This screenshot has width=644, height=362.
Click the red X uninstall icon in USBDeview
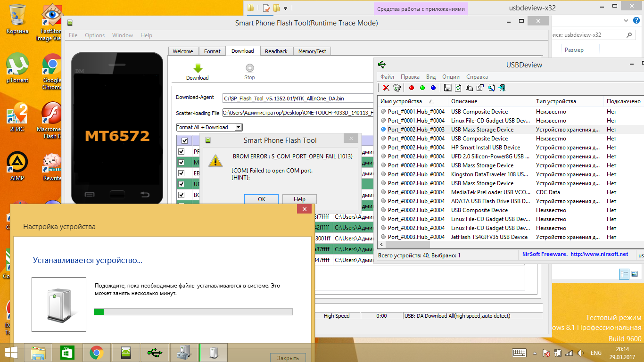(x=386, y=88)
